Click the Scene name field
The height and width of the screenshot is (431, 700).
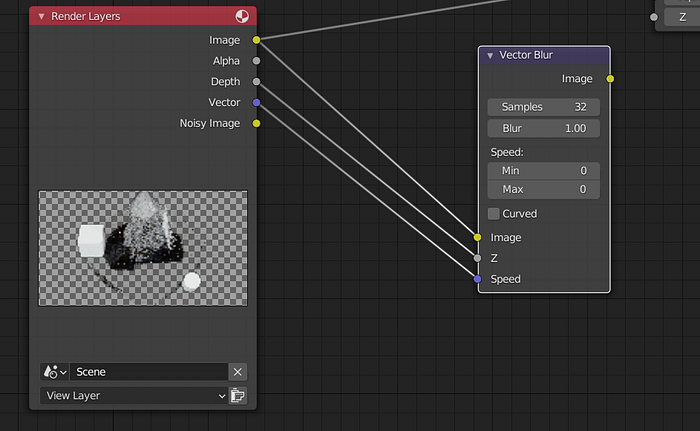click(149, 372)
